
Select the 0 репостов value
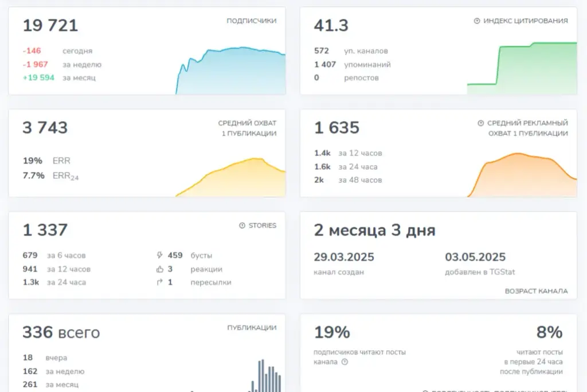pos(316,77)
